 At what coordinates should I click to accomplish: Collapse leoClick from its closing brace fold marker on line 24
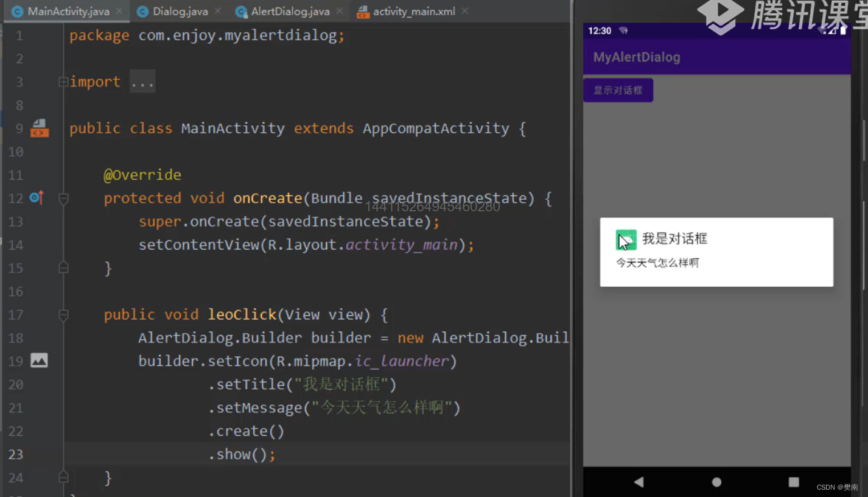tap(63, 477)
